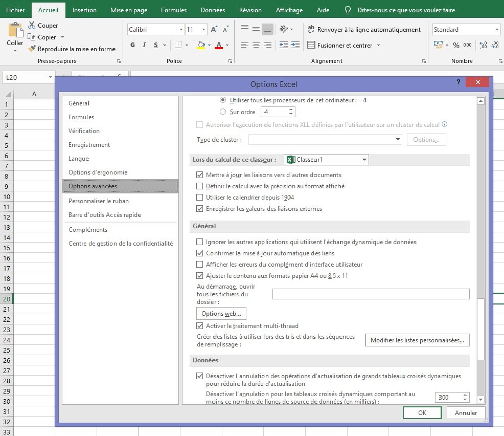Apply thousands separator 000 icon
This screenshot has height=436, width=504.
click(x=467, y=45)
